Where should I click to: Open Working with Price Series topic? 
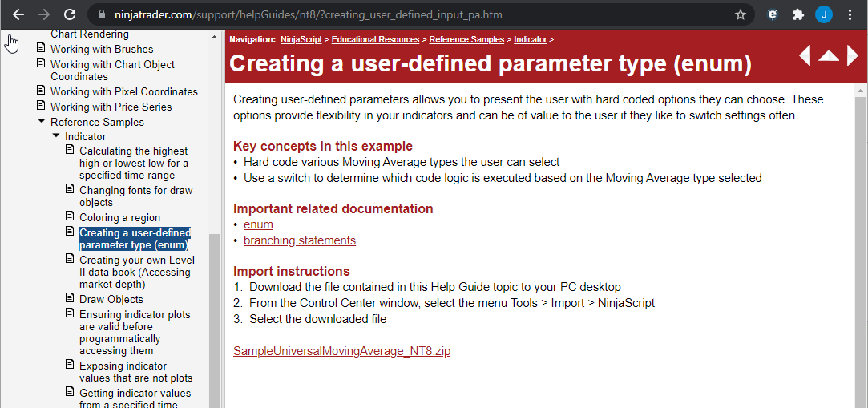pos(111,107)
